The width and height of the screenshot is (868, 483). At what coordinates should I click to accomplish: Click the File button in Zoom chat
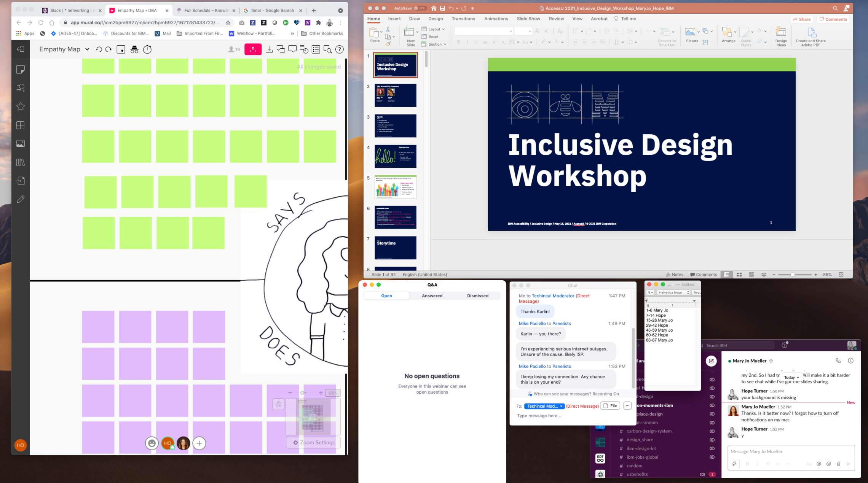click(x=610, y=406)
